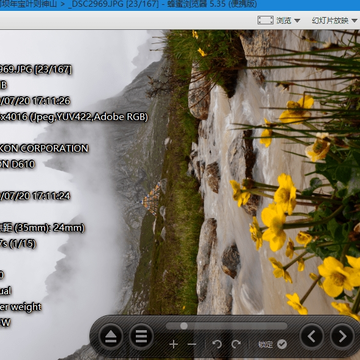Zoom out with the minus icon
Viewport: 360px width, 360px height.
coord(192,344)
